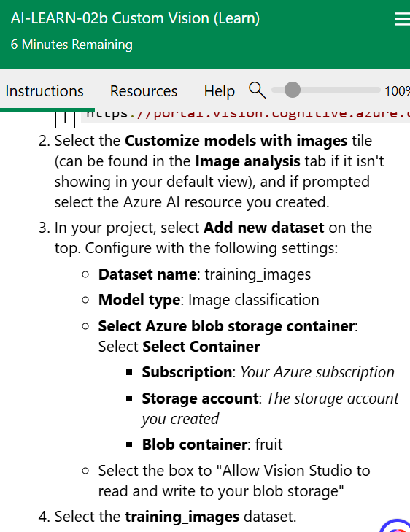Click the magnifier zoom icon

(257, 90)
